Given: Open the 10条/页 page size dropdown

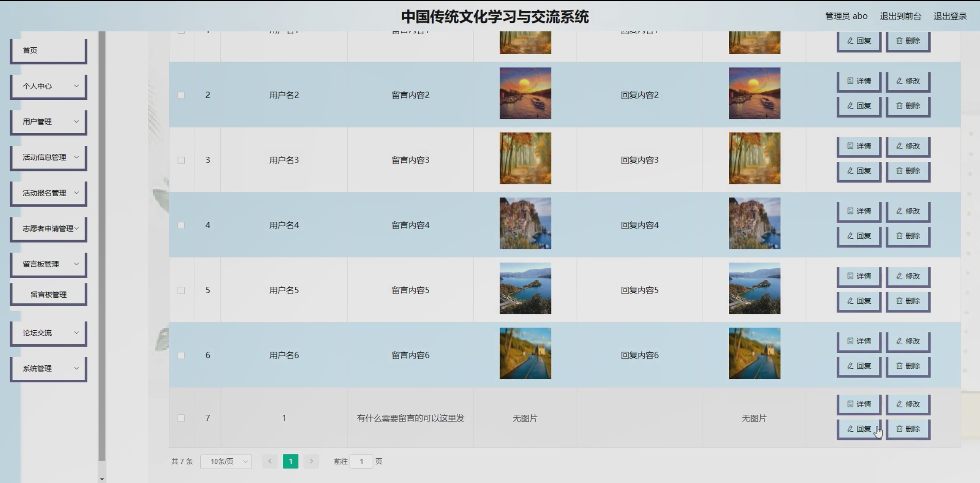Looking at the screenshot, I should pos(226,461).
